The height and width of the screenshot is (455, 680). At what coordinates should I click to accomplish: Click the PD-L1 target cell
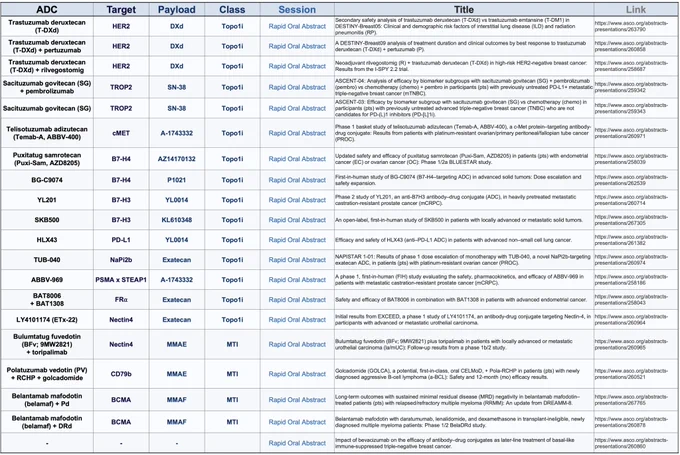pyautogui.click(x=121, y=240)
